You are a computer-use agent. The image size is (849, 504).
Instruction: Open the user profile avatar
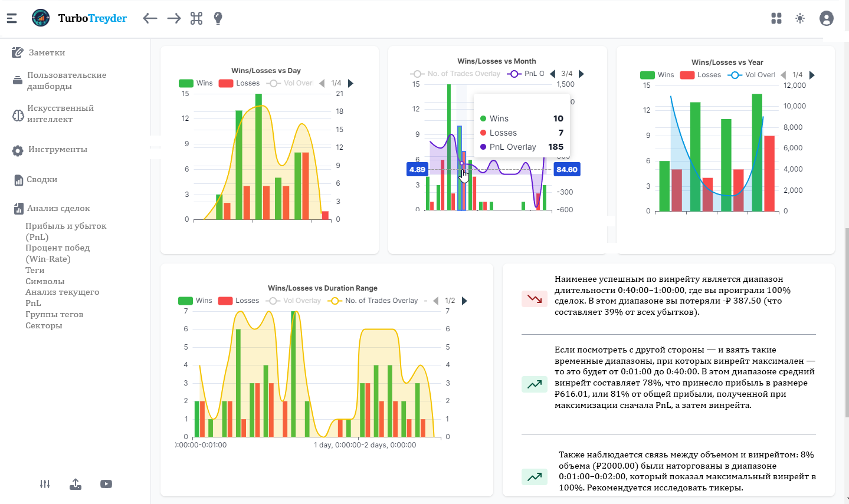(x=827, y=18)
